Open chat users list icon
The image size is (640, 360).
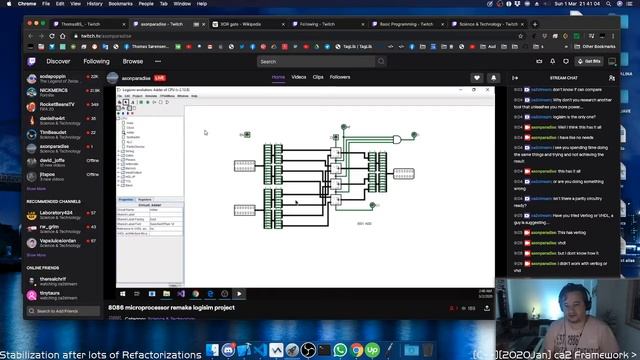(x=611, y=78)
